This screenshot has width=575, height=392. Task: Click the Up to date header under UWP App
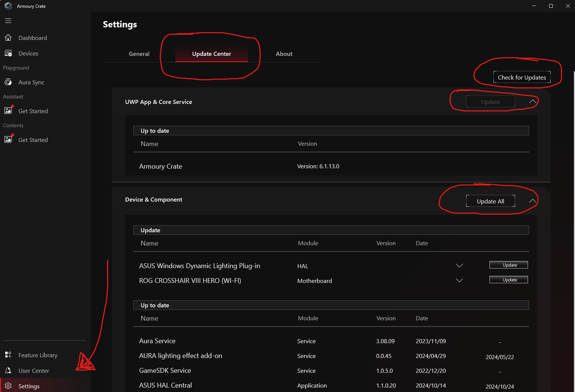coord(331,131)
